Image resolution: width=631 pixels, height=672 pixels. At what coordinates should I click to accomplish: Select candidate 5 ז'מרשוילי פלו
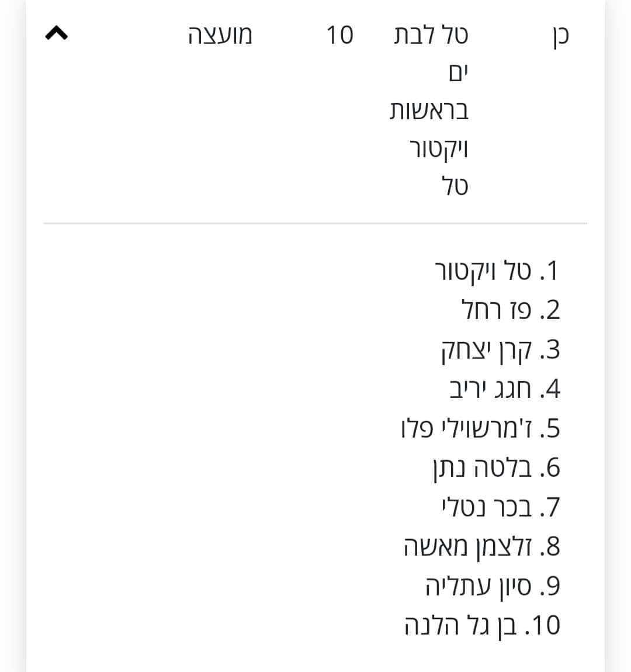pyautogui.click(x=480, y=428)
